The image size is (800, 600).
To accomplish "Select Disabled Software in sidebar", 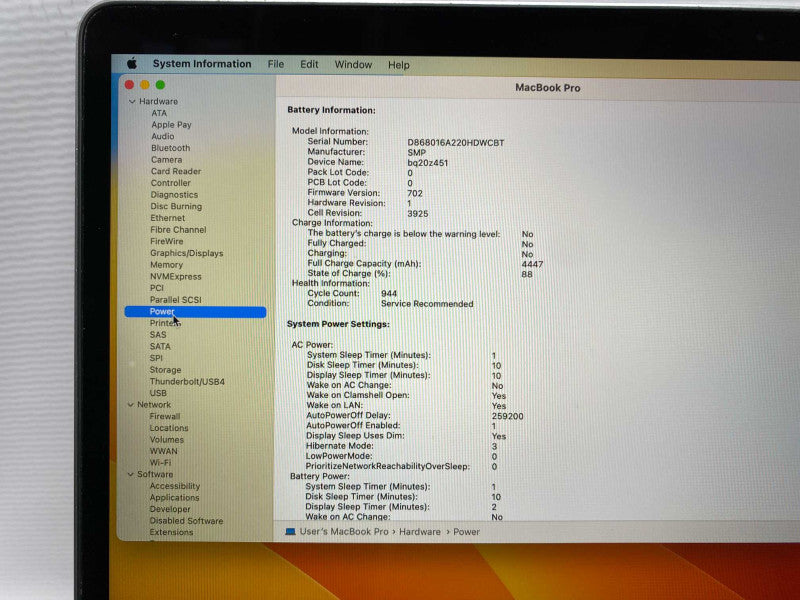I will pos(186,521).
